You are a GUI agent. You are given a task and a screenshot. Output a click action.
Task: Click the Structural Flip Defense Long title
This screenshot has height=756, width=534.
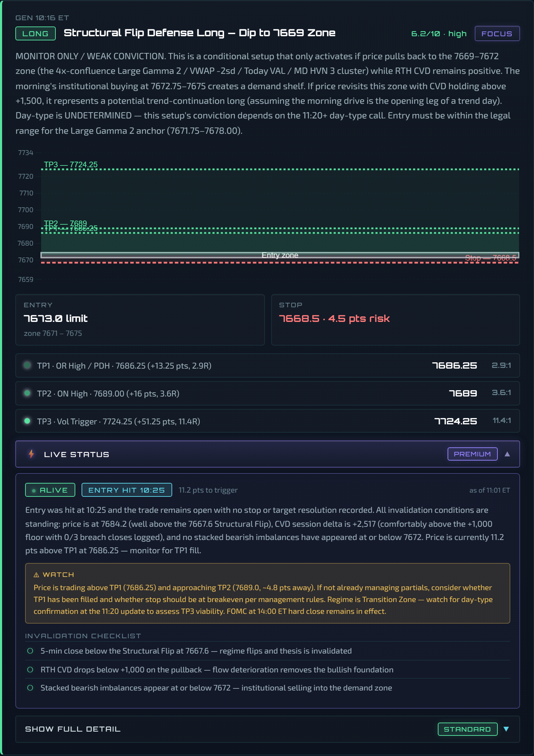pyautogui.click(x=200, y=33)
